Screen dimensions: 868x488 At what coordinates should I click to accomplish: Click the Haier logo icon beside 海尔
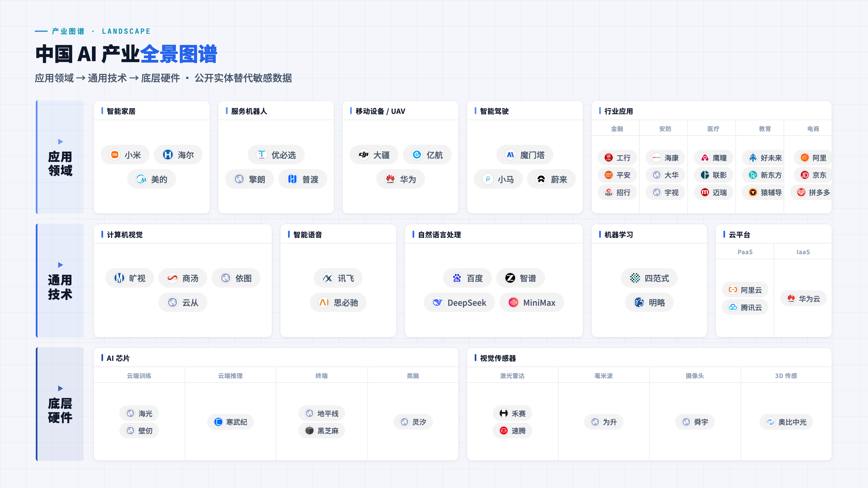[x=168, y=155]
